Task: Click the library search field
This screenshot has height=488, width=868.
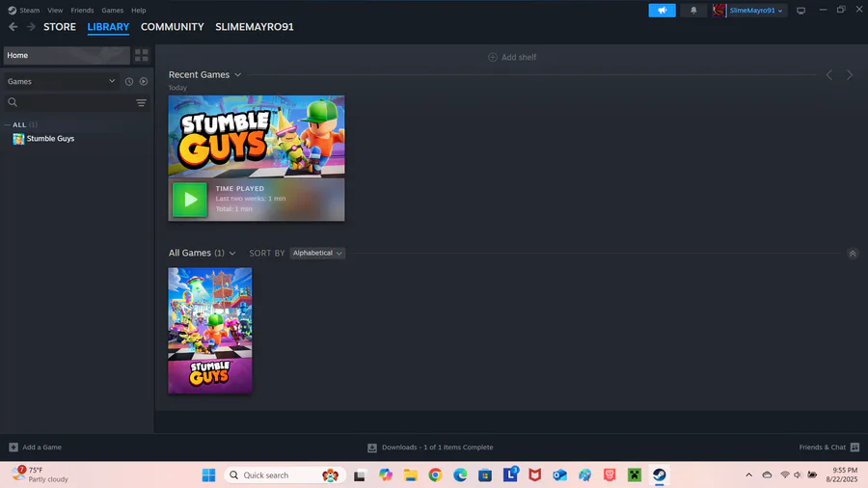Action: [x=69, y=102]
